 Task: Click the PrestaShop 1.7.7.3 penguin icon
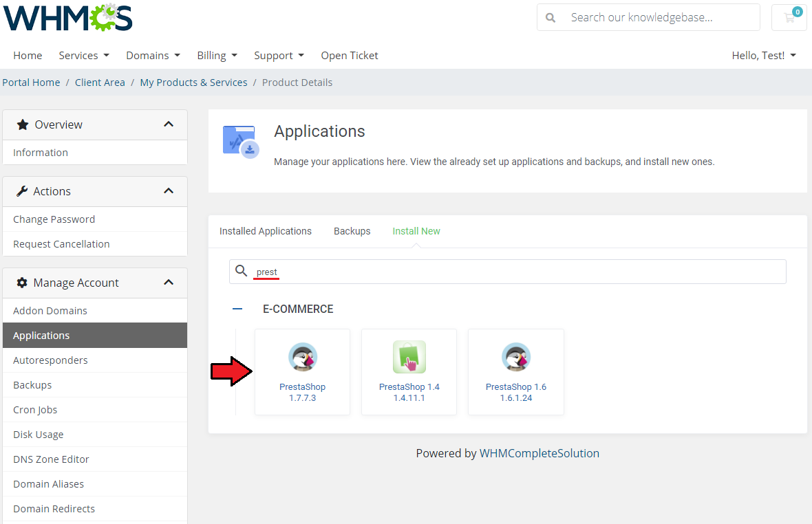tap(302, 358)
